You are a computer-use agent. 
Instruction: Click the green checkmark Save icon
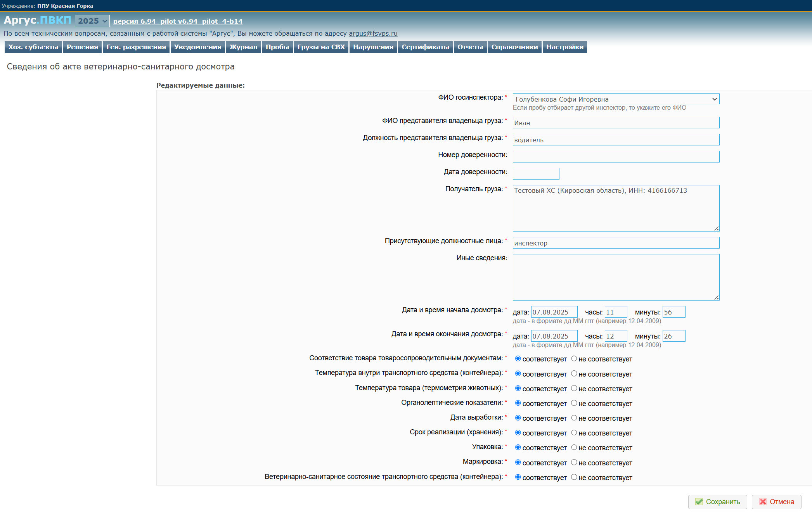(699, 502)
